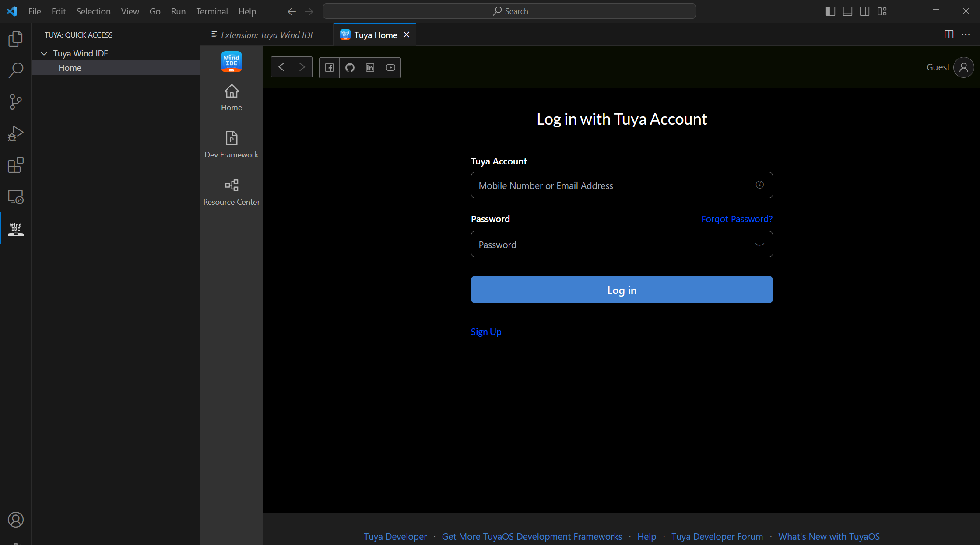Click the Guest user avatar icon
The image size is (980, 545).
pos(964,67)
